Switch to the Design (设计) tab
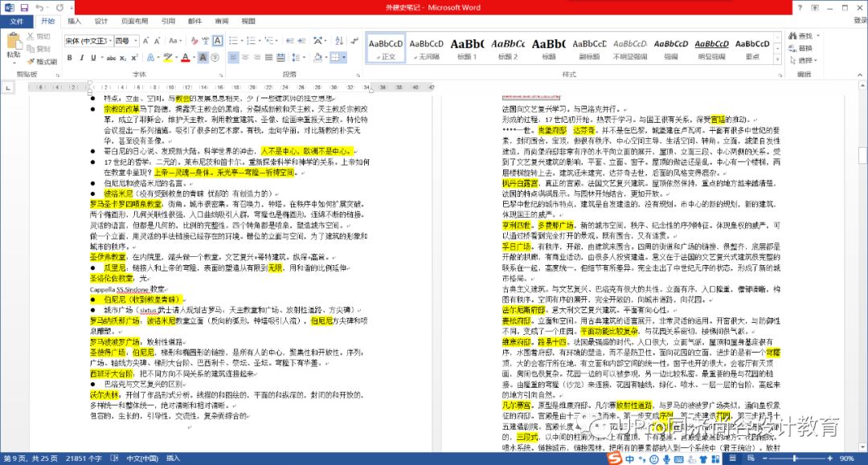This screenshot has height=465, width=868. (100, 21)
